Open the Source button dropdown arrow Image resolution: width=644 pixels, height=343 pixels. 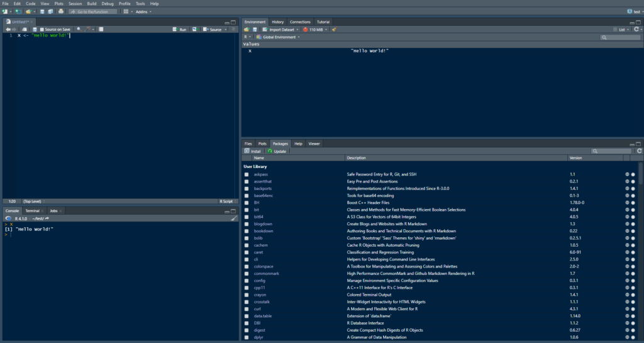pos(226,30)
